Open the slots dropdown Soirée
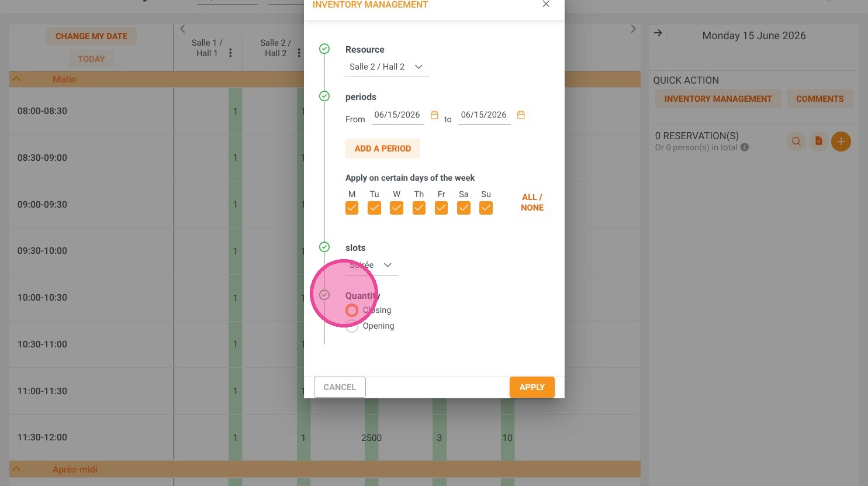Image resolution: width=868 pixels, height=486 pixels. pyautogui.click(x=372, y=266)
